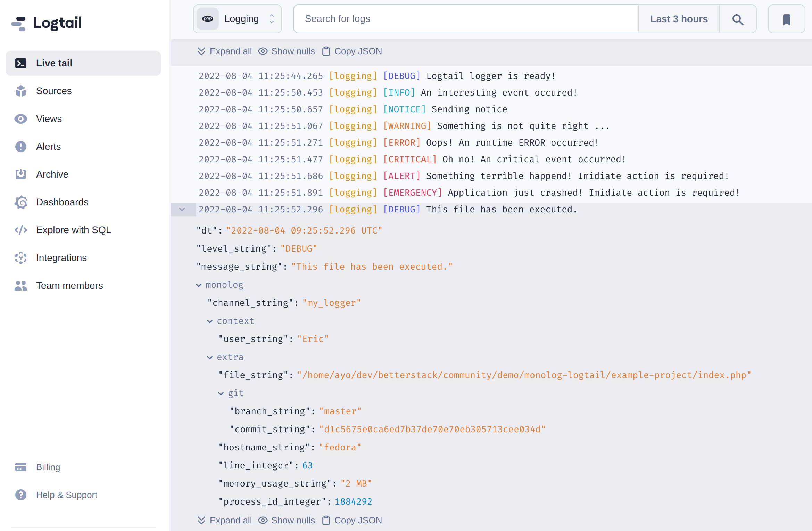This screenshot has width=812, height=531.
Task: Collapse the monolog tree node
Action: pos(199,285)
